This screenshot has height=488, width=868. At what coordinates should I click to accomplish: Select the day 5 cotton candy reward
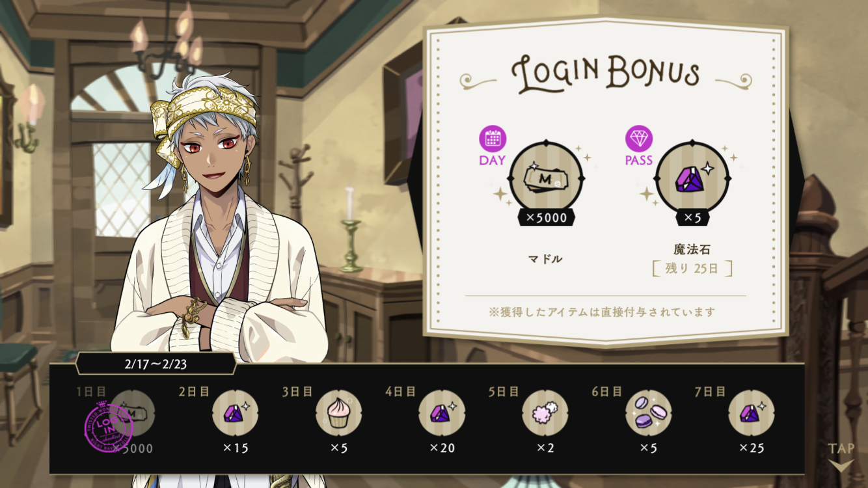pyautogui.click(x=545, y=413)
